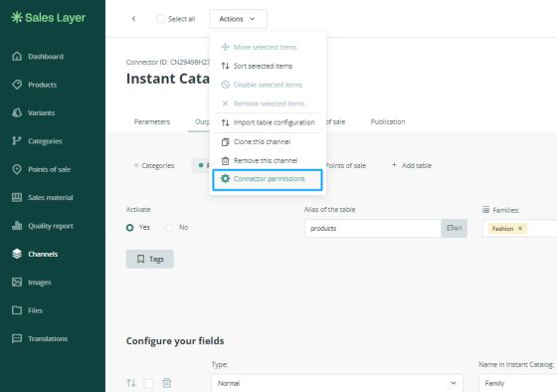
Task: Select the Activate No radio button
Action: 169,228
